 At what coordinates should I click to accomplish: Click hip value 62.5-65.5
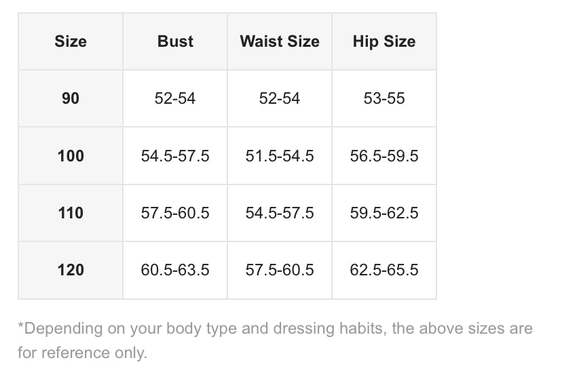coord(384,270)
